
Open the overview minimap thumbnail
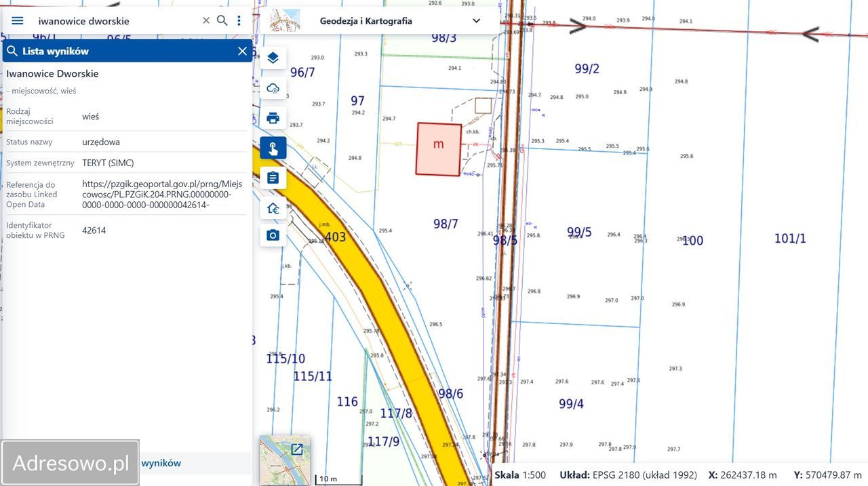[285, 460]
